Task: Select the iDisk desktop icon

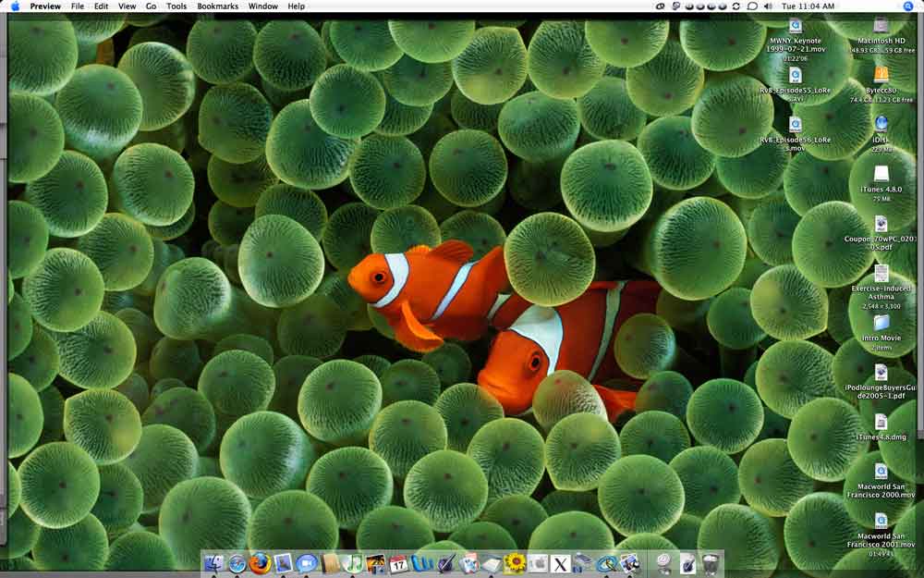Action: (x=881, y=124)
